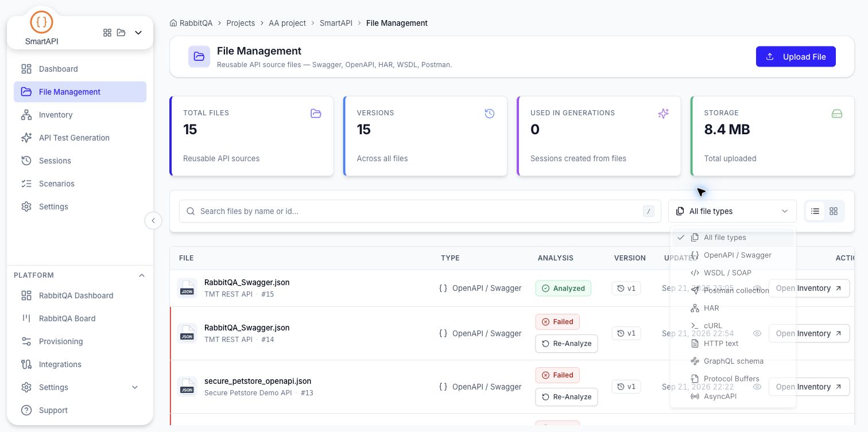The width and height of the screenshot is (868, 432).
Task: Select File Management in sidebar
Action: click(80, 92)
